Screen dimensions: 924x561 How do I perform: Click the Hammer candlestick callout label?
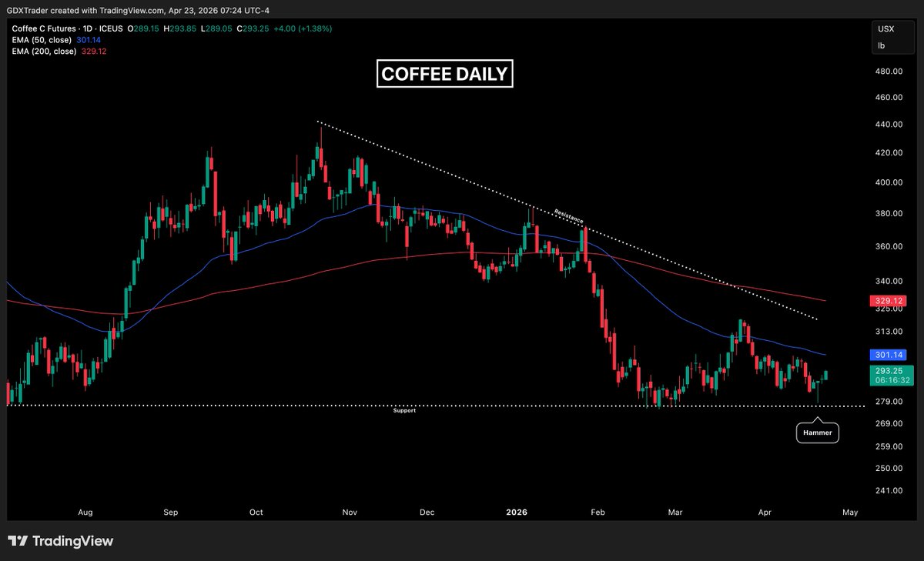tap(817, 432)
